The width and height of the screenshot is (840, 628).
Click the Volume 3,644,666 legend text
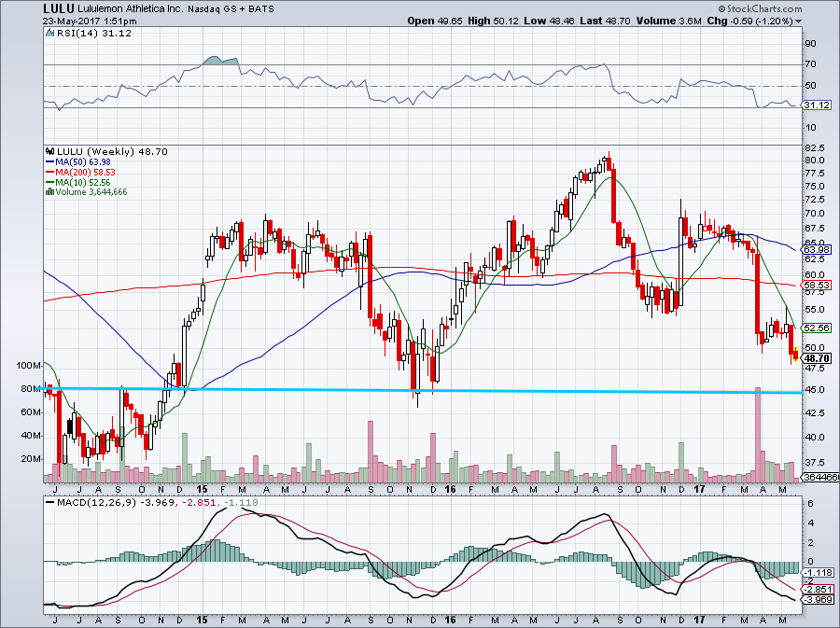pos(91,191)
